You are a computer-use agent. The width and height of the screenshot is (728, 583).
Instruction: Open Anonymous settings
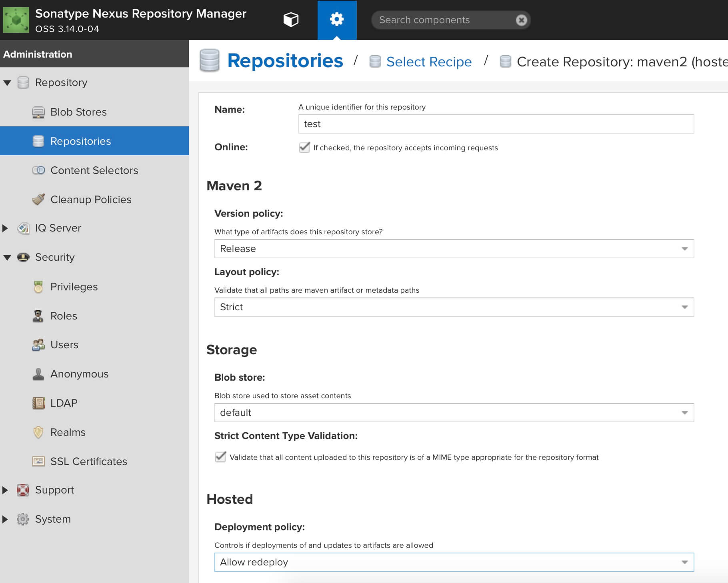click(94, 374)
